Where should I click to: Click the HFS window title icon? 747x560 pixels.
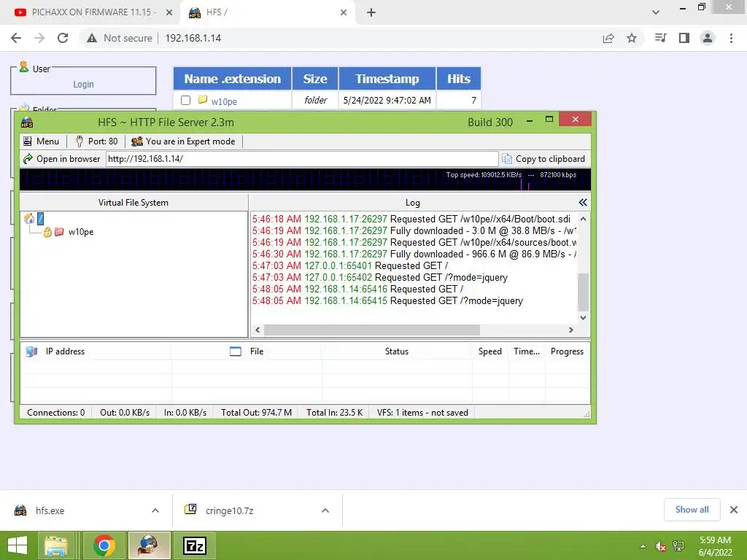coord(27,122)
